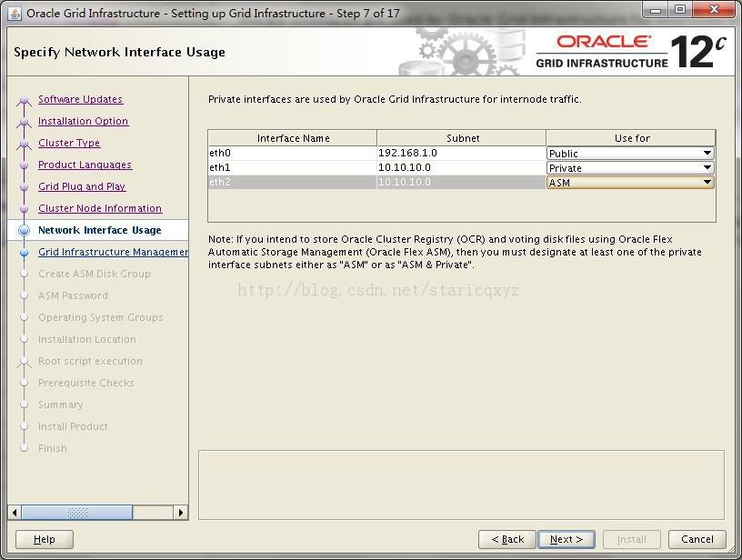Click the 192.168.1.0 subnet cell
742x560 pixels.
461,153
